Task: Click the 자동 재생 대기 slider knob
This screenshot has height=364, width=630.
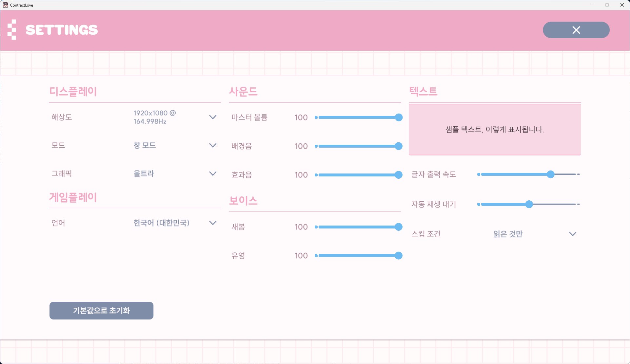Action: [529, 204]
